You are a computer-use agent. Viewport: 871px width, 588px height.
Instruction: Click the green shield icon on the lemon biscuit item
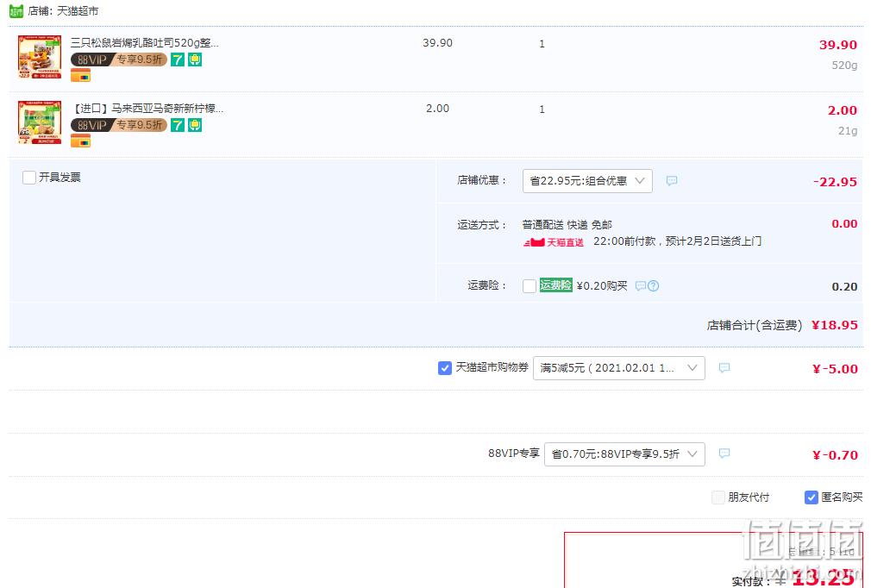pyautogui.click(x=195, y=125)
